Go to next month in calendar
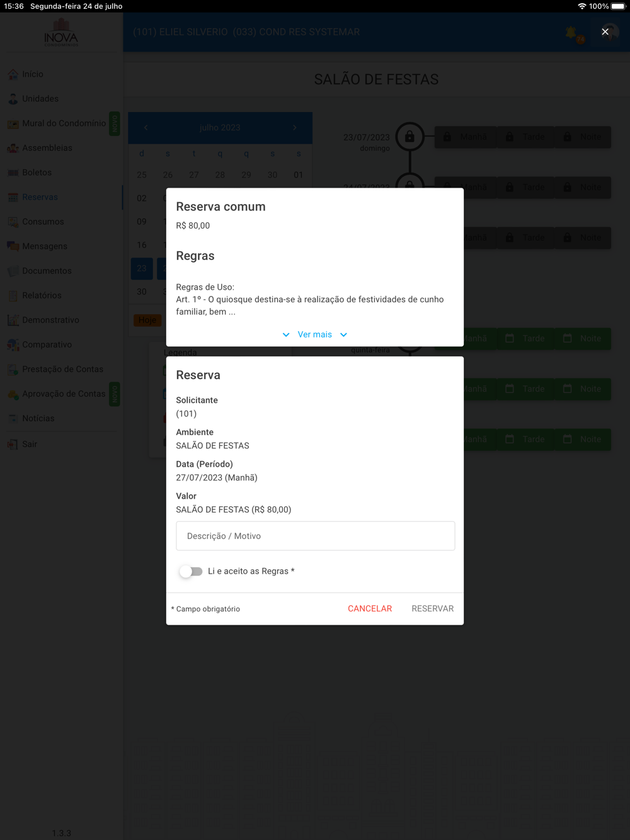The height and width of the screenshot is (840, 630). tap(294, 127)
